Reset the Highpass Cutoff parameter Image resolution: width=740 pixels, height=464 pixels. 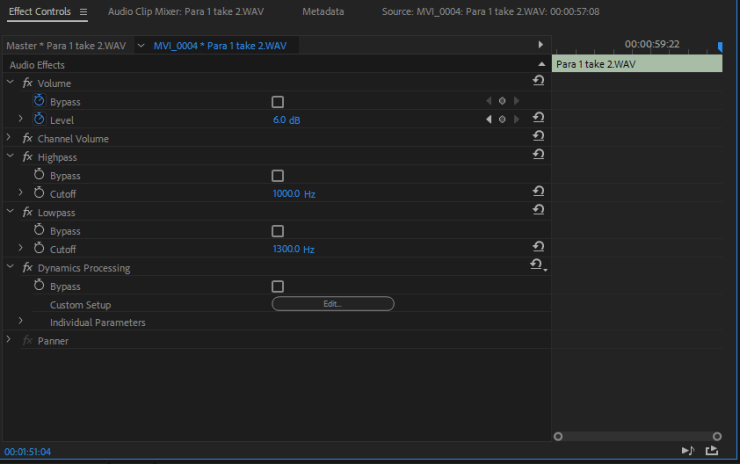538,191
